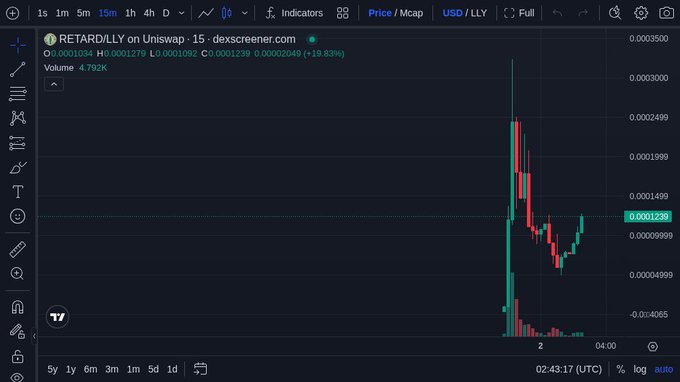Set range to 5d

point(153,369)
